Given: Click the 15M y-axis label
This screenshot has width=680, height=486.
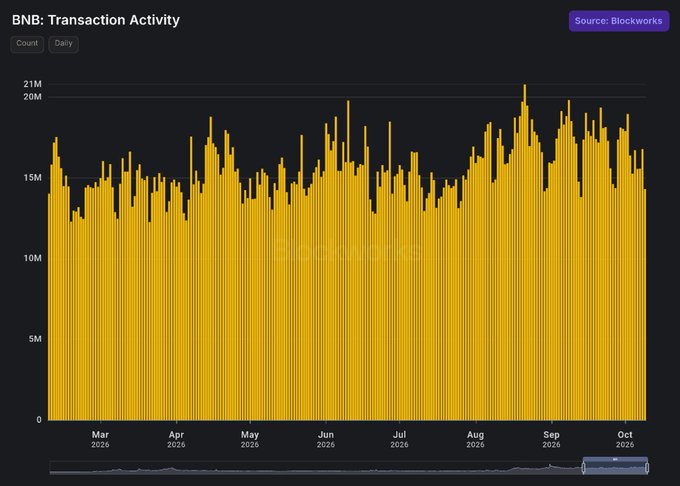Looking at the screenshot, I should (33, 178).
